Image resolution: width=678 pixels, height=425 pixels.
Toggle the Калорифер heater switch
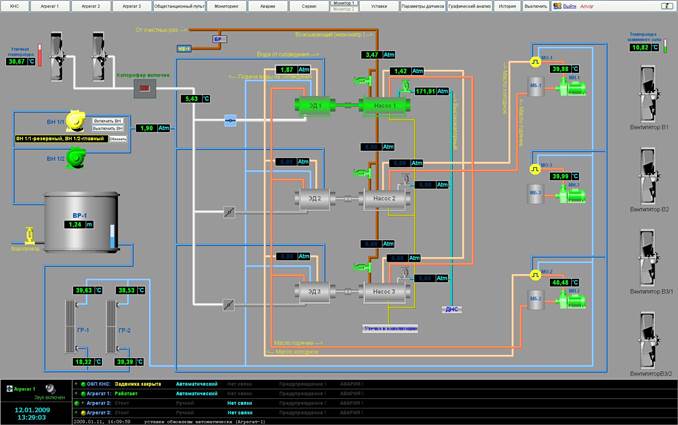(146, 89)
